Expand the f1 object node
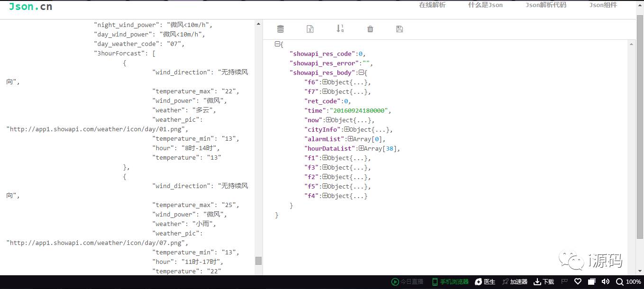Viewport: 644px width, 289px height. (325, 158)
